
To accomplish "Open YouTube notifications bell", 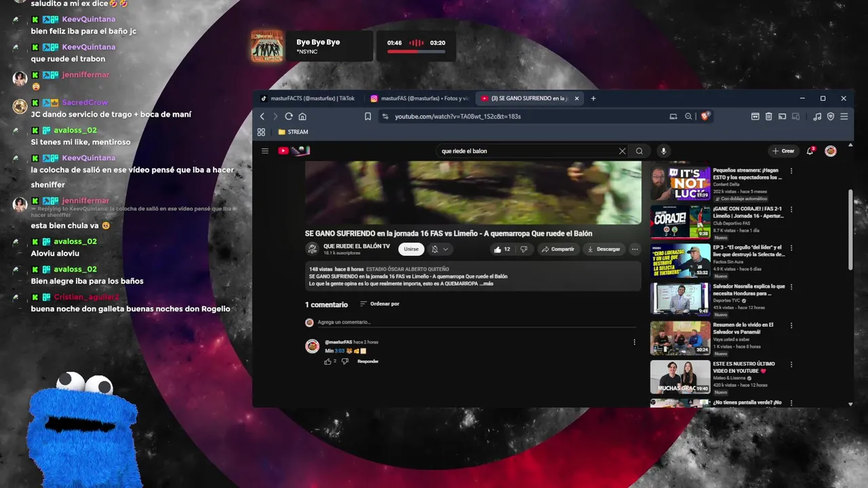I will (x=810, y=151).
